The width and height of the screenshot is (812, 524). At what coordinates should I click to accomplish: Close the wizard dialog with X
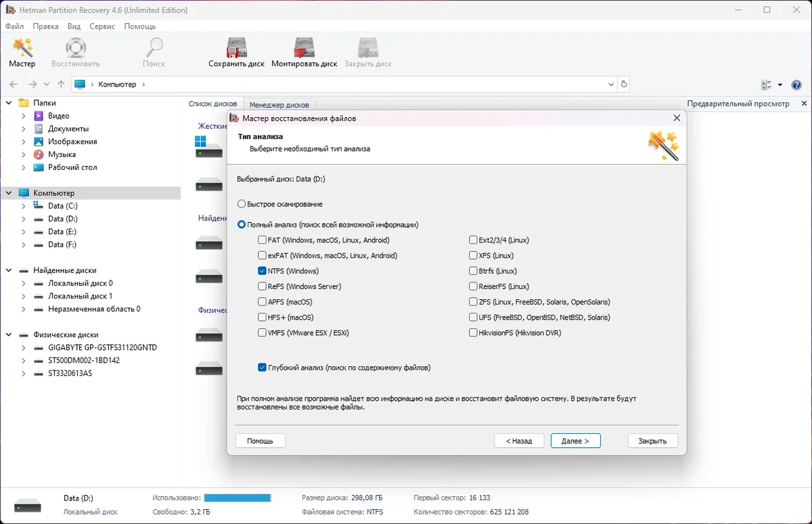677,118
